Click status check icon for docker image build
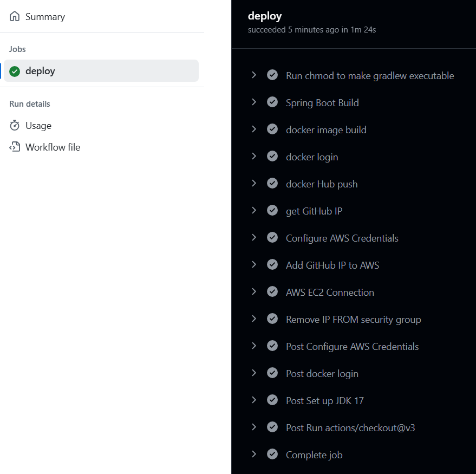The image size is (476, 474). click(272, 129)
